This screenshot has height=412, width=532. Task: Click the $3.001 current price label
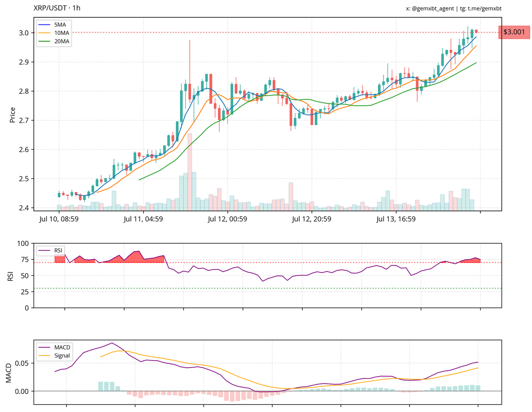click(x=514, y=32)
